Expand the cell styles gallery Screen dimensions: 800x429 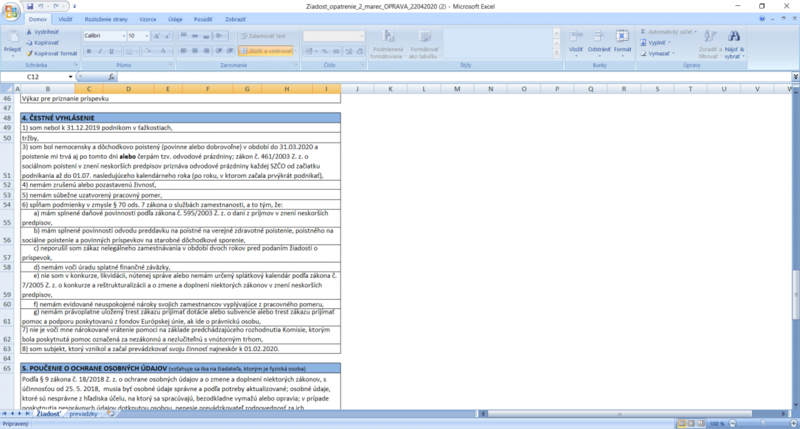click(556, 54)
